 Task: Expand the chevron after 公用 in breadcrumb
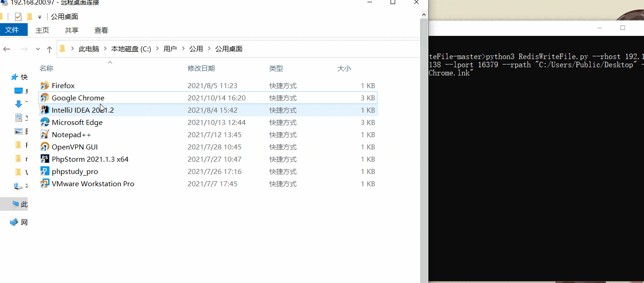209,49
